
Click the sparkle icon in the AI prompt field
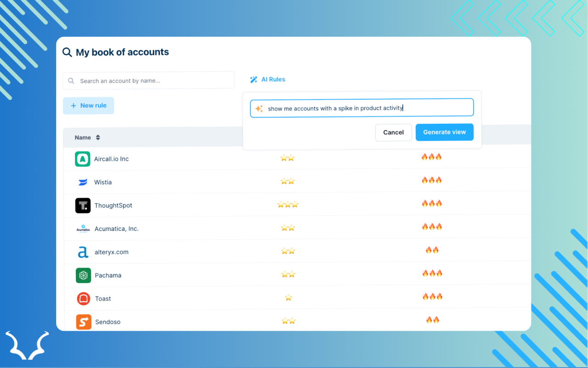pyautogui.click(x=259, y=109)
